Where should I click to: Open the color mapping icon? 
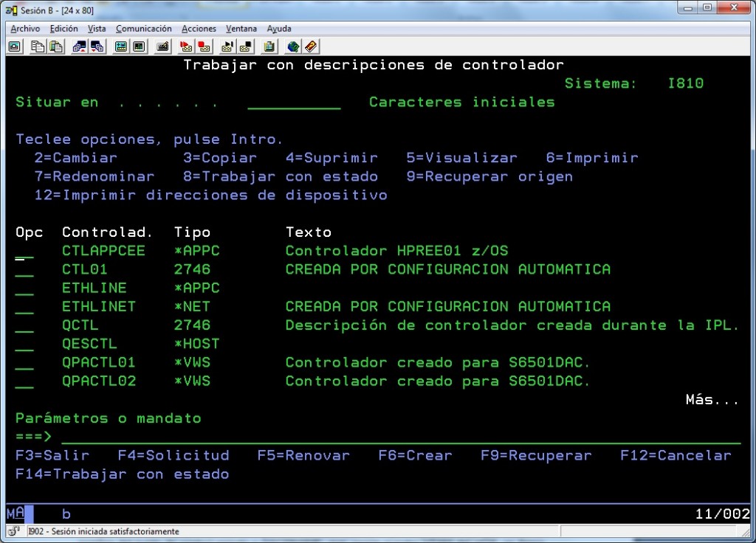click(139, 46)
